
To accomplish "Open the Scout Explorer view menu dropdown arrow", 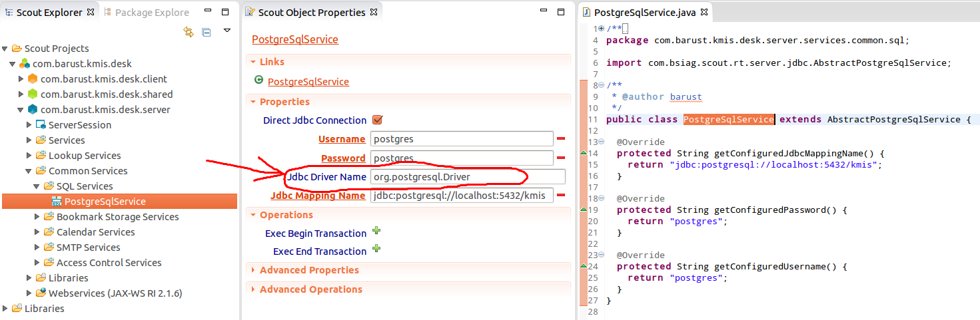I will pyautogui.click(x=227, y=30).
